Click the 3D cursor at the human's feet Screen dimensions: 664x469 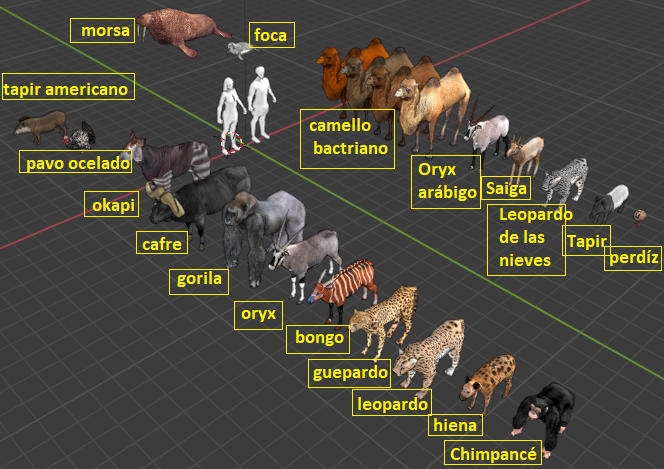pos(231,143)
